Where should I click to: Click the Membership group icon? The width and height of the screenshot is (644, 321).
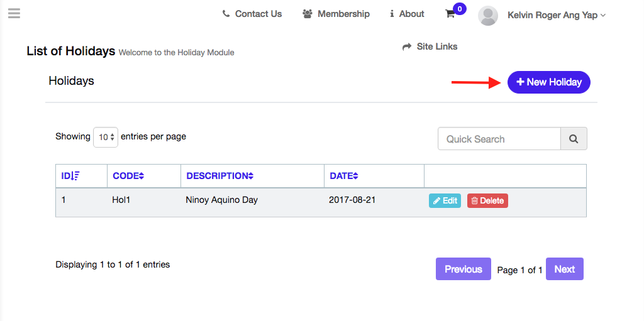point(308,14)
